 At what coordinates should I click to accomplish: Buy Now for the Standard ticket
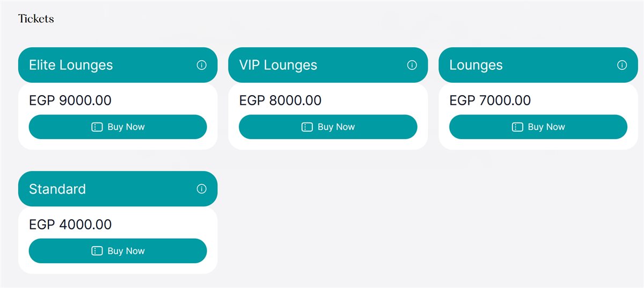click(118, 251)
